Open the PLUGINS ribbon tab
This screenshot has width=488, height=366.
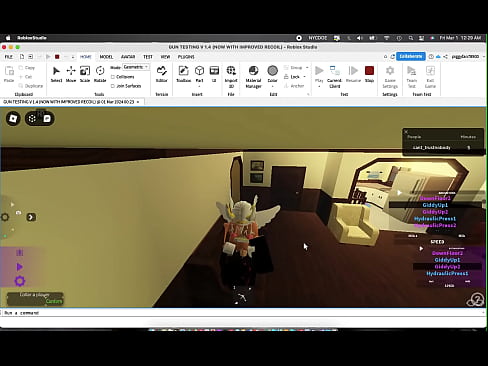tap(186, 57)
